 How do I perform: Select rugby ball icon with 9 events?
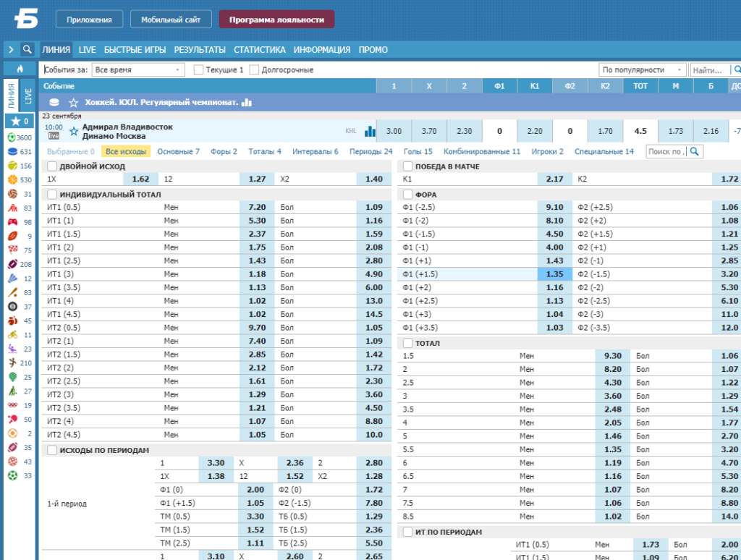[12, 236]
